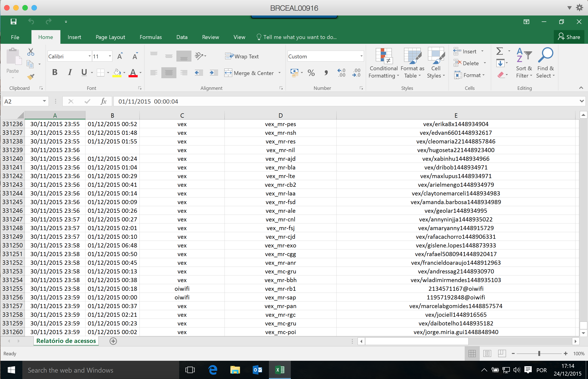Click the Format Painter brush icon
This screenshot has width=588, height=379.
pos(31,77)
